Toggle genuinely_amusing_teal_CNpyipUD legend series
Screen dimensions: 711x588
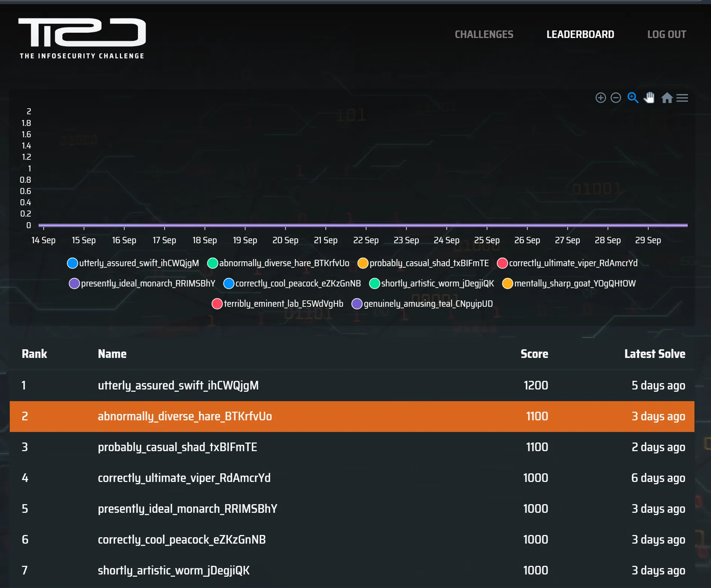coord(422,304)
